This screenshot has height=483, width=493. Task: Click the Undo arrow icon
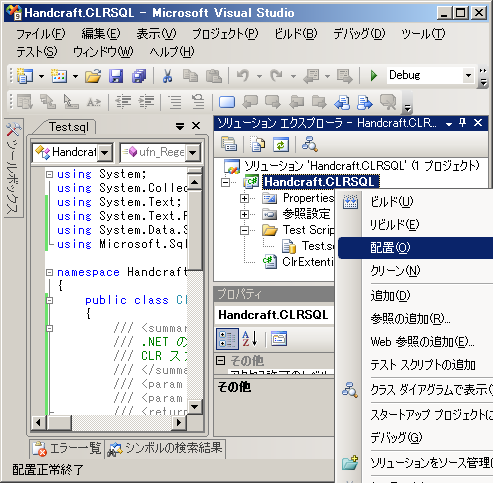[243, 76]
